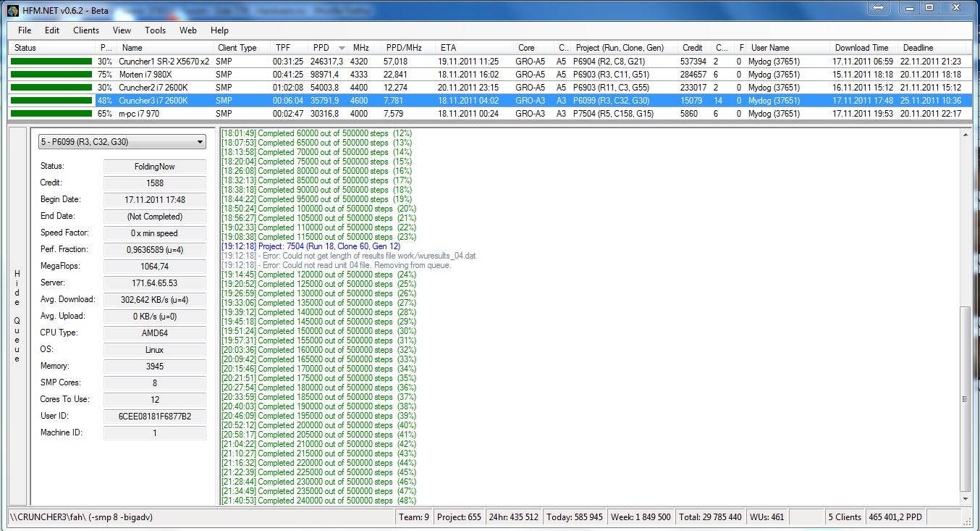Sort by the Client Type column header
Viewport: 980px width, 531px height.
pos(242,48)
